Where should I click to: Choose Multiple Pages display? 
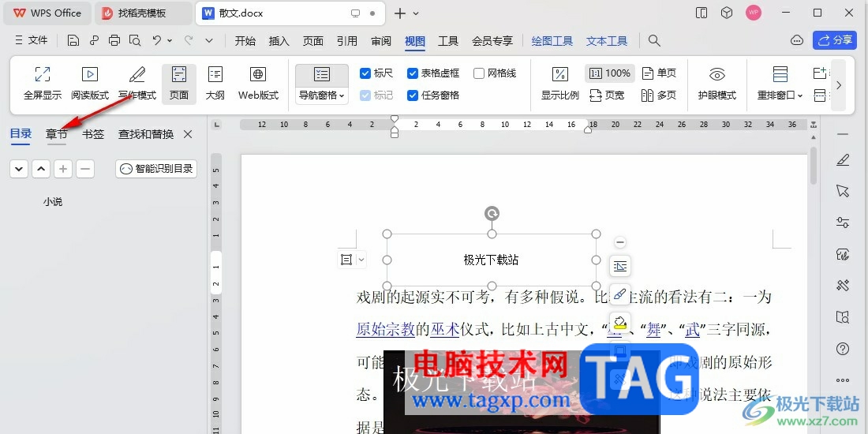(x=660, y=95)
